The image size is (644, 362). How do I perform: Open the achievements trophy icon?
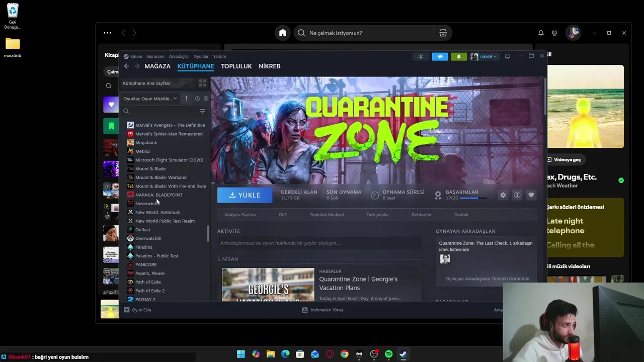[438, 195]
